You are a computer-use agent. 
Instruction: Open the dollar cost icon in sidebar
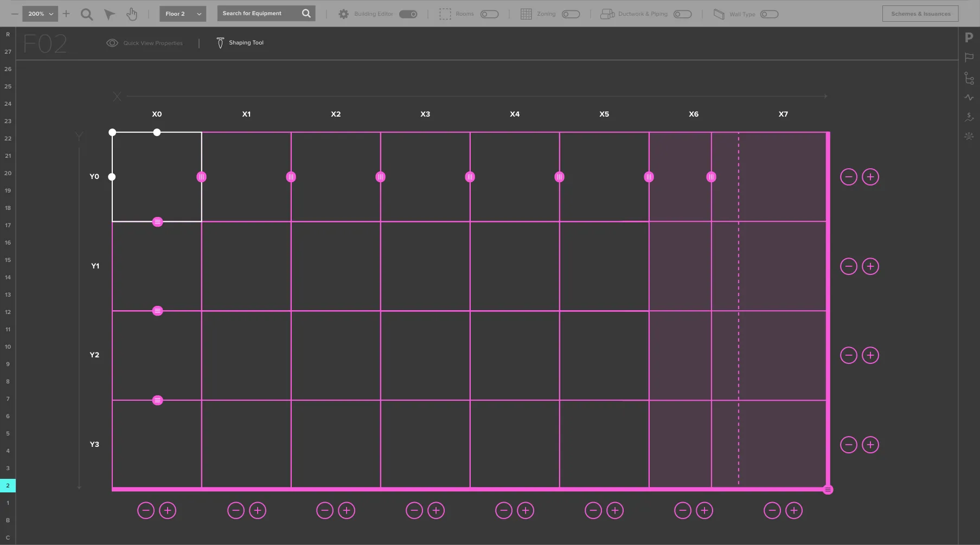tap(969, 117)
